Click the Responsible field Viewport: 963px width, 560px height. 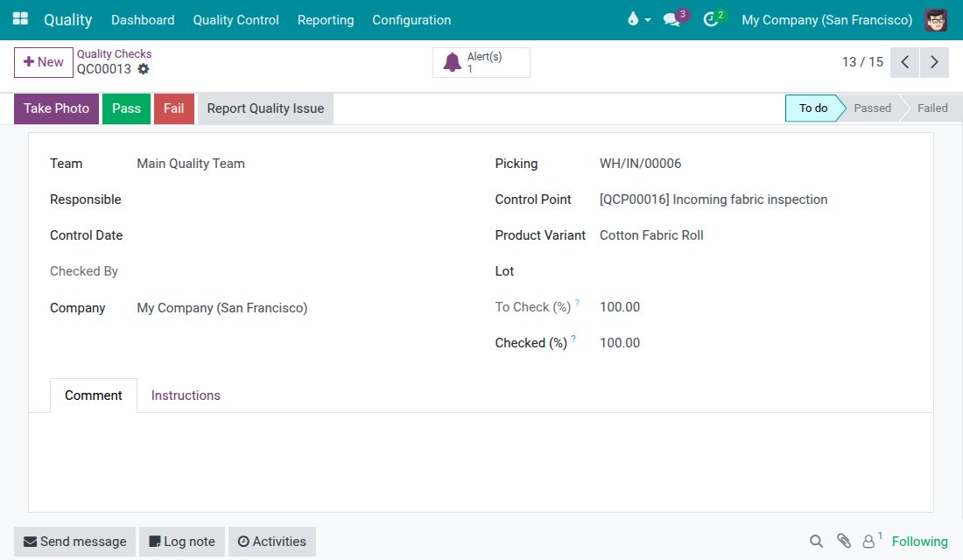tap(301, 199)
